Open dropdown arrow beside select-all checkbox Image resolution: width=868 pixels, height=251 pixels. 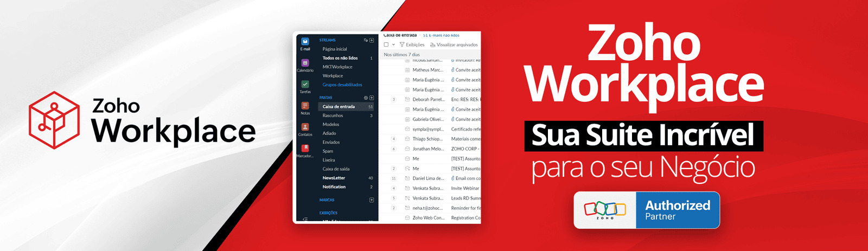click(393, 44)
